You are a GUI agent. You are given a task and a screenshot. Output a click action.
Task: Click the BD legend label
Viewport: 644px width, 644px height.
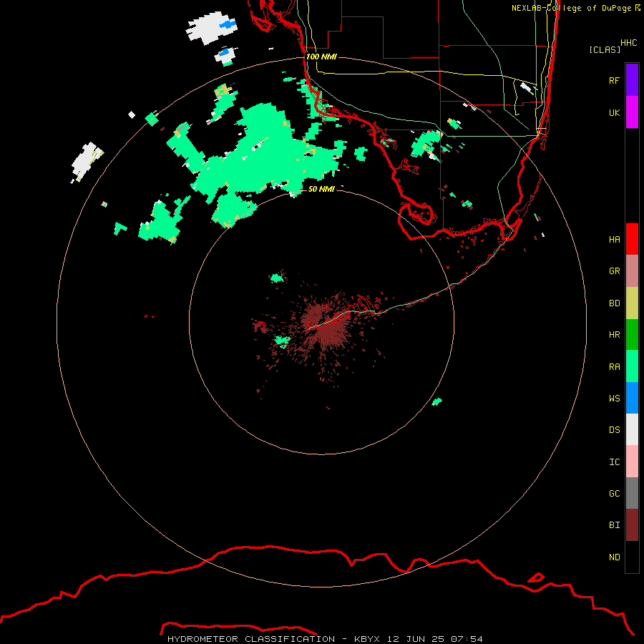point(614,303)
